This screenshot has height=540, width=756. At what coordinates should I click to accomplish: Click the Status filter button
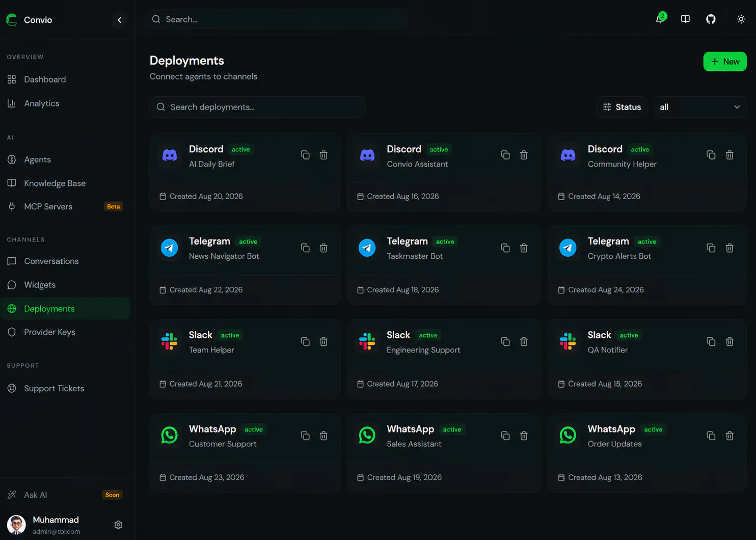tap(622, 107)
